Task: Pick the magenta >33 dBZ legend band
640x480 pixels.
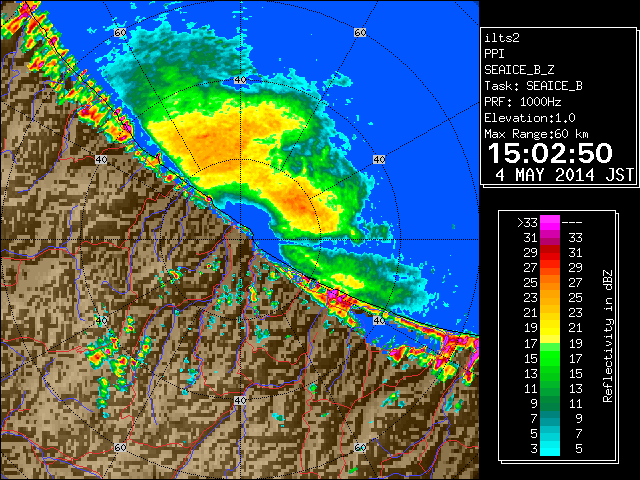Action: click(x=550, y=222)
